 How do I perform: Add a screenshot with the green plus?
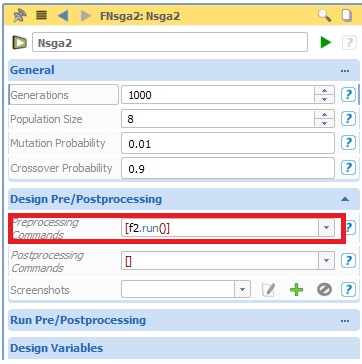(296, 290)
